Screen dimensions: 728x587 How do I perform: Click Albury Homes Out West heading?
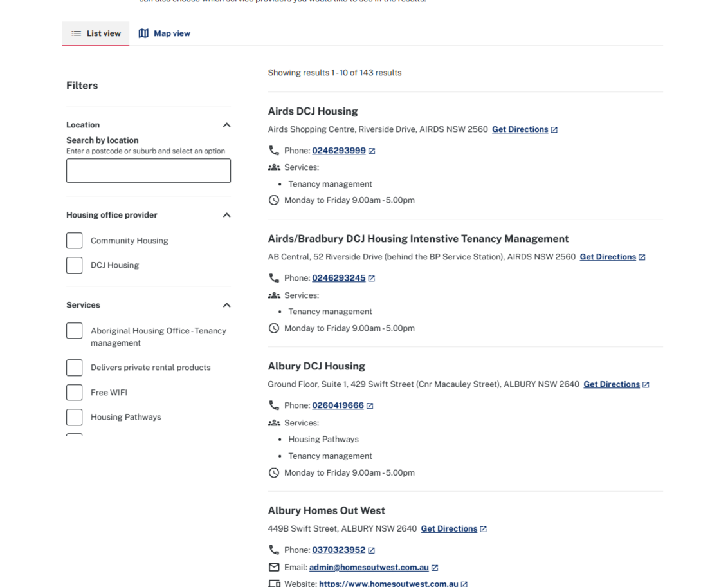327,511
